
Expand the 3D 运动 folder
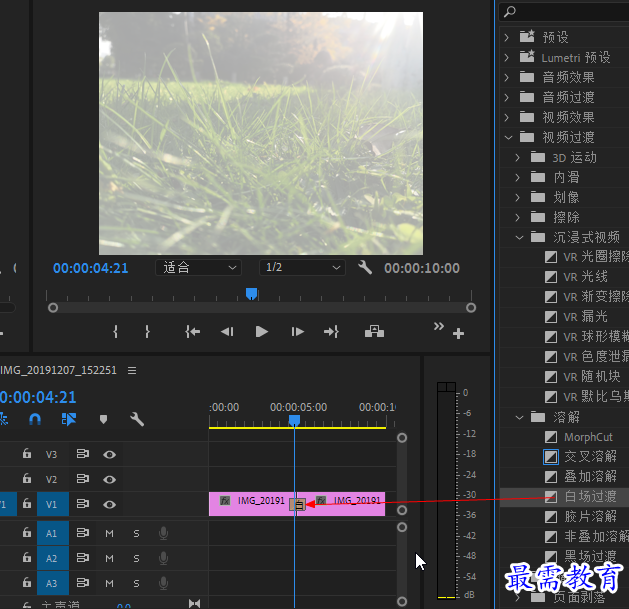click(x=517, y=157)
